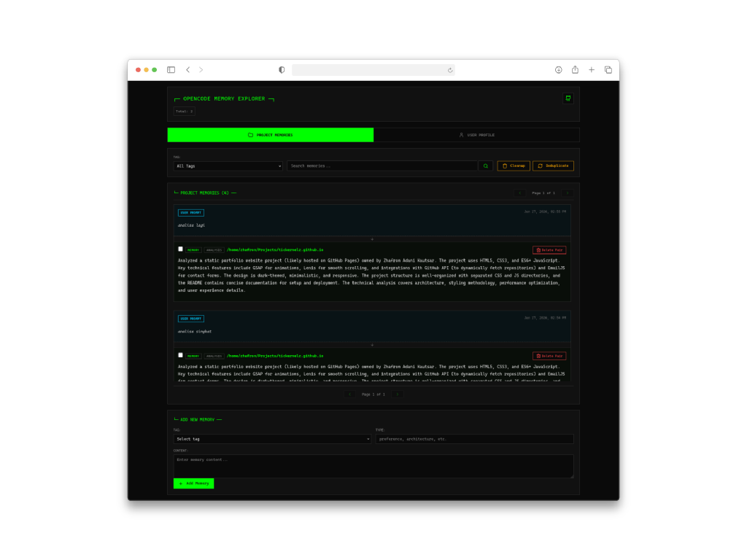This screenshot has height=560, width=747.
Task: Open the Select tag dropdown
Action: tap(273, 439)
